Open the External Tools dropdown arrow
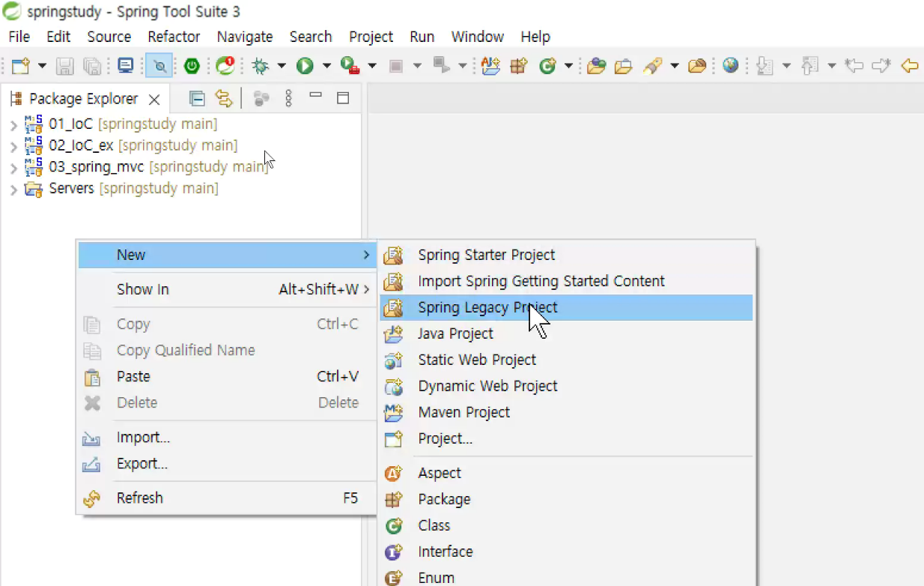The image size is (924, 586). click(x=371, y=66)
